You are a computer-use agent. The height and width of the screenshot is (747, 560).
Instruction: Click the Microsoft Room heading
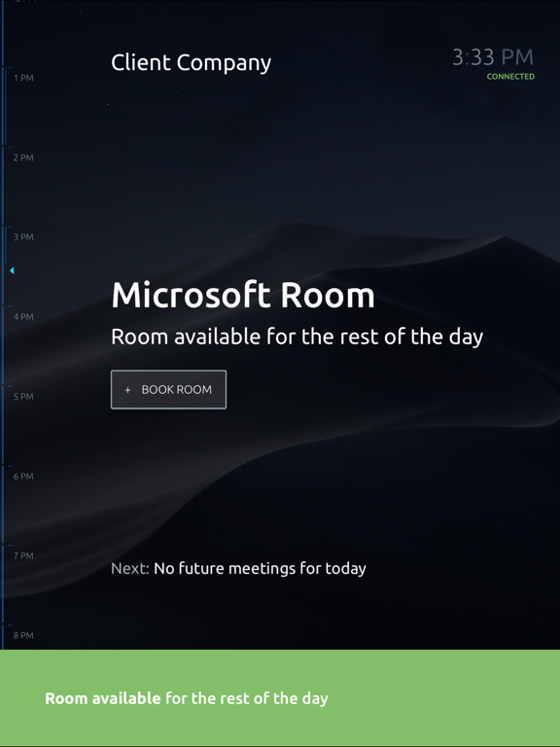click(243, 295)
